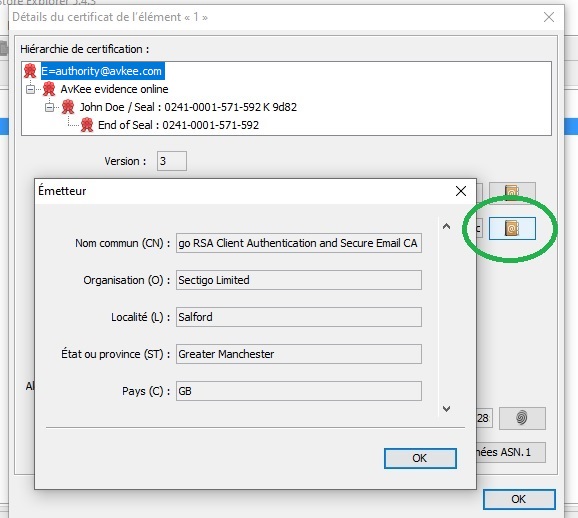Collapse the AvKee evidence online branch

pyautogui.click(x=31, y=89)
